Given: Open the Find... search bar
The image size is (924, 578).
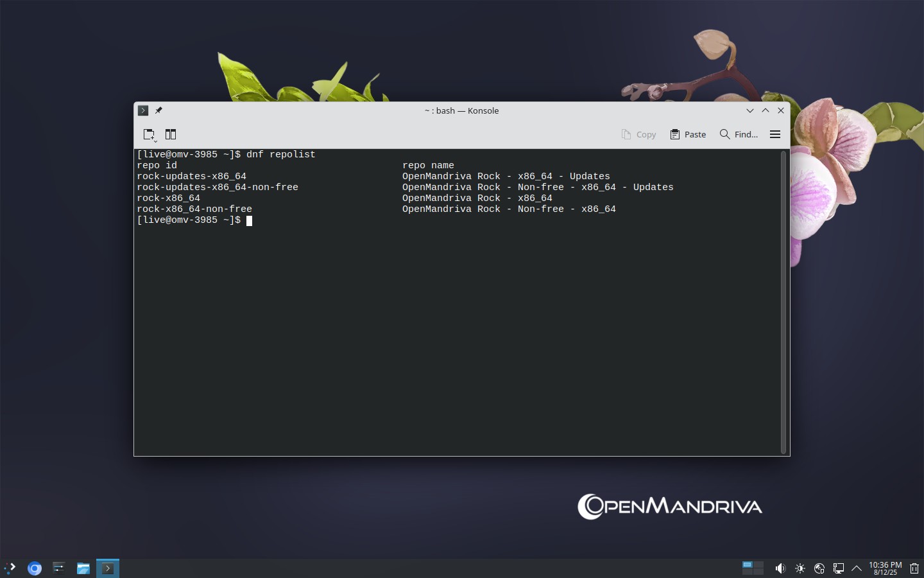Looking at the screenshot, I should (739, 134).
